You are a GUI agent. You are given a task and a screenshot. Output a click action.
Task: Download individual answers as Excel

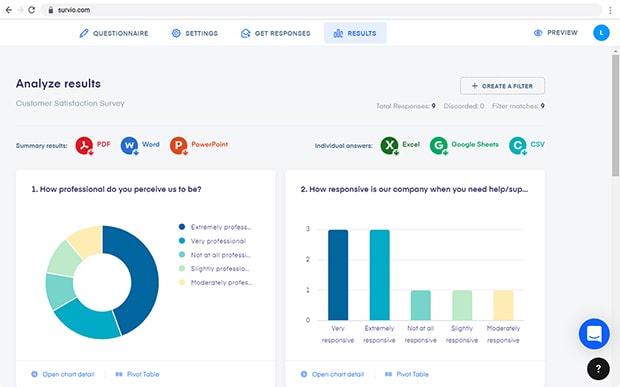[x=400, y=145]
